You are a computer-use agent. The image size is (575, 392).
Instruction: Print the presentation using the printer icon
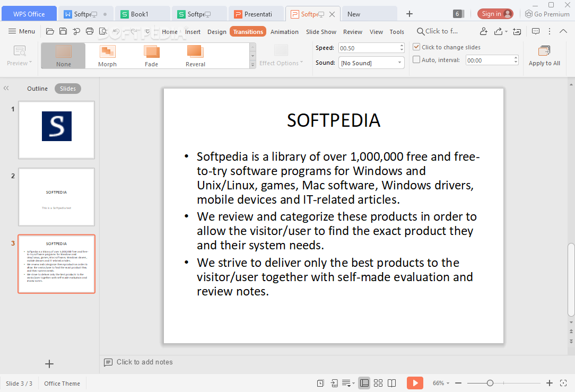(x=90, y=31)
